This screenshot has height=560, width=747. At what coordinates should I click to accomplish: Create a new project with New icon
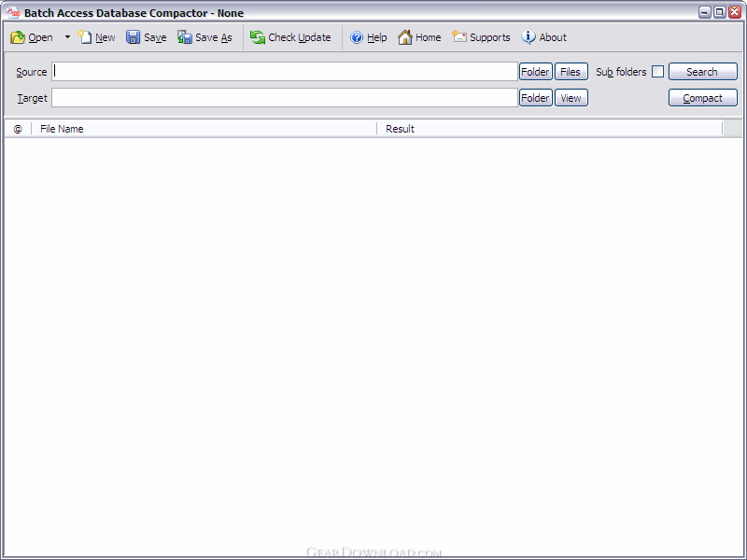(x=84, y=36)
